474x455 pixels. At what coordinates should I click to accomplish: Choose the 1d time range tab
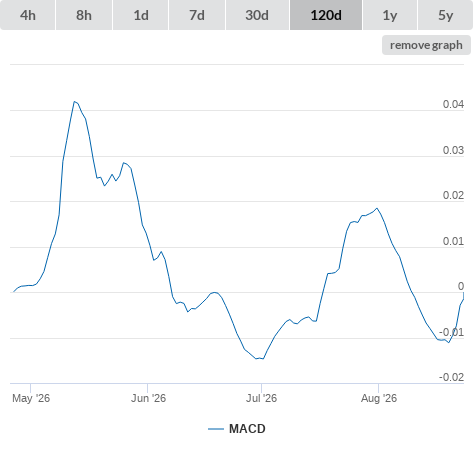point(141,15)
